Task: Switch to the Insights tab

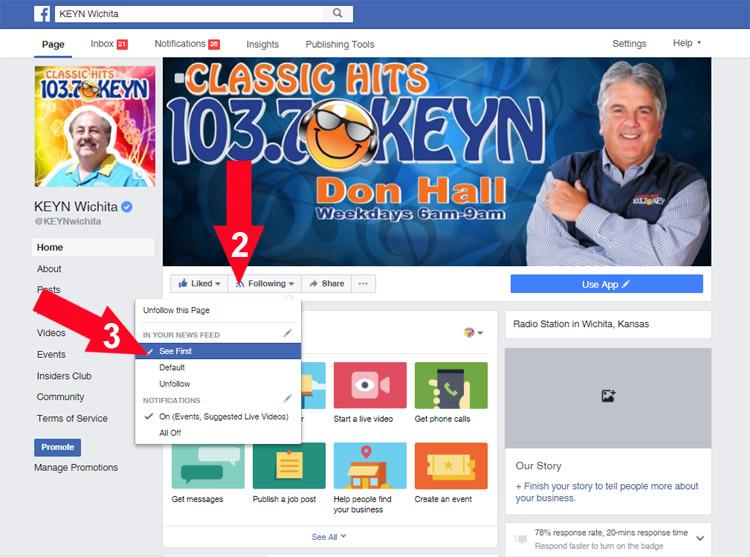Action: 262,44
